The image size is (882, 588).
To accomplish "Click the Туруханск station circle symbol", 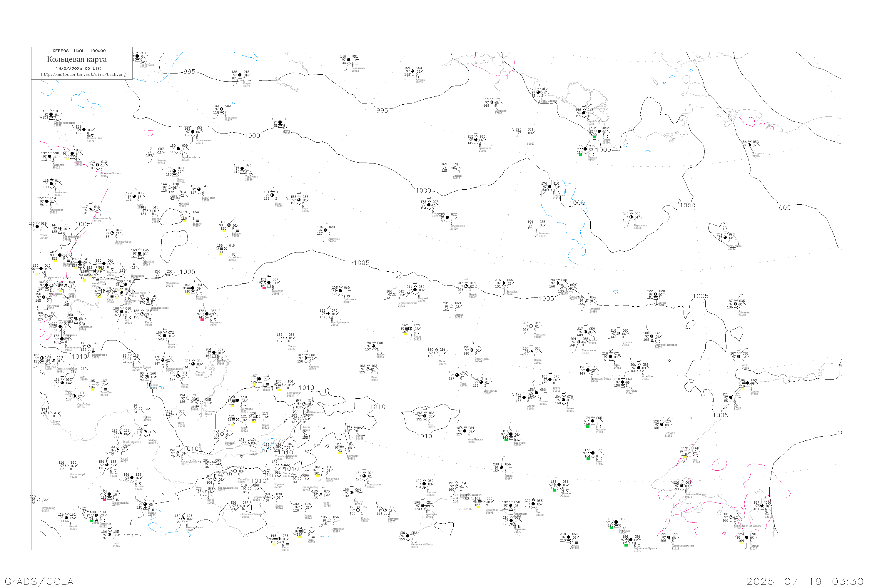I will point(222,109).
